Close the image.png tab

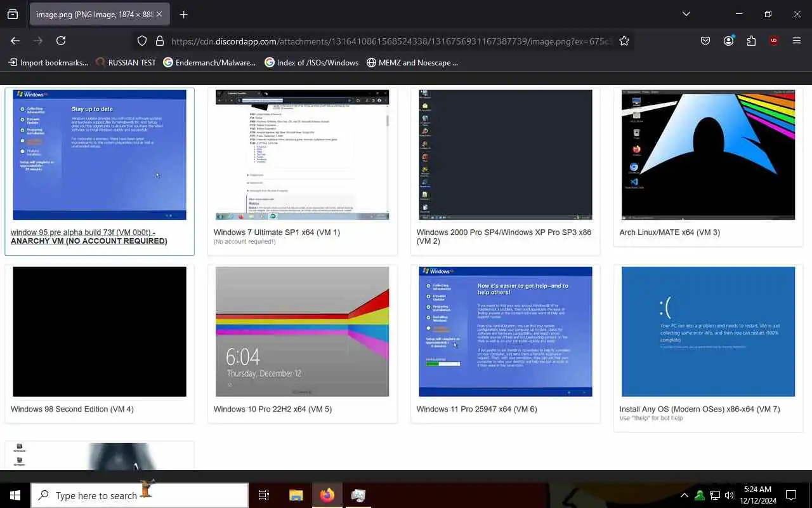coord(159,14)
